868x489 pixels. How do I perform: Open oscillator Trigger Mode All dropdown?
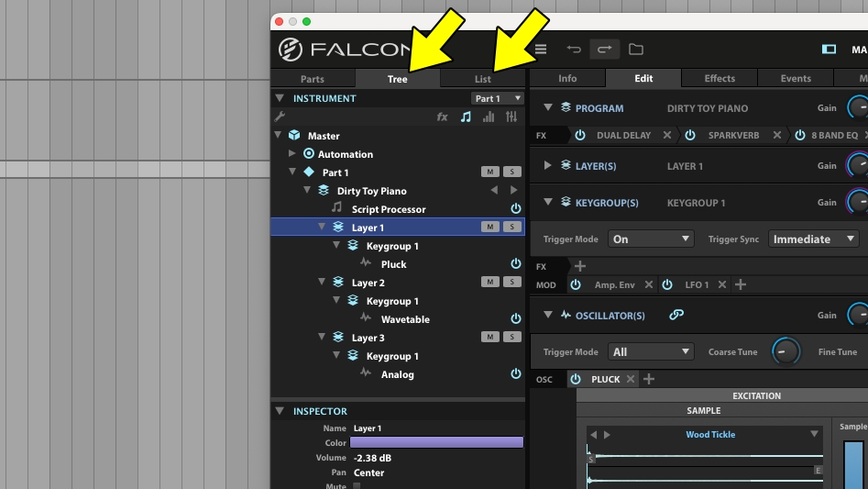tap(651, 351)
